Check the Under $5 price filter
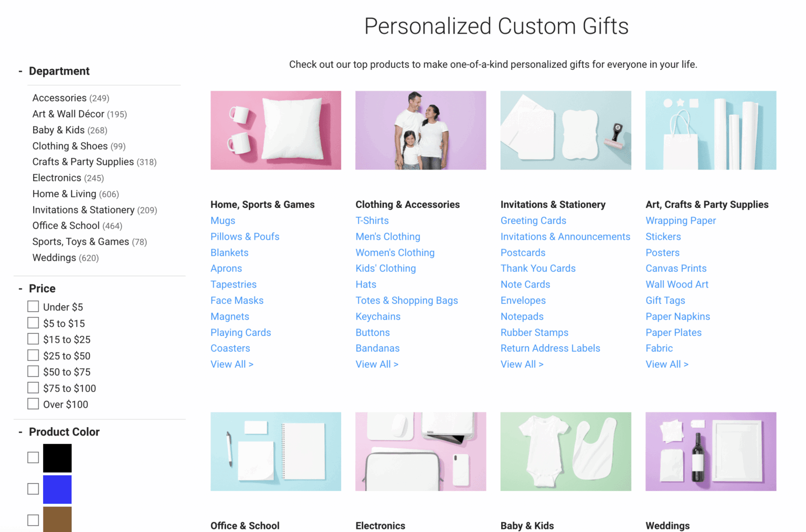The height and width of the screenshot is (532, 806). (33, 306)
